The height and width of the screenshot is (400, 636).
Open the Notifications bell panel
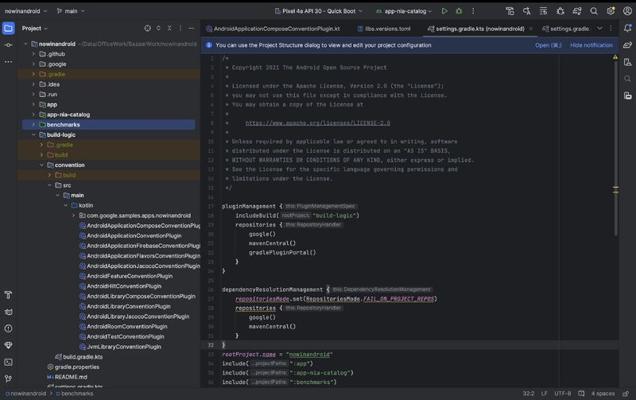(x=627, y=29)
